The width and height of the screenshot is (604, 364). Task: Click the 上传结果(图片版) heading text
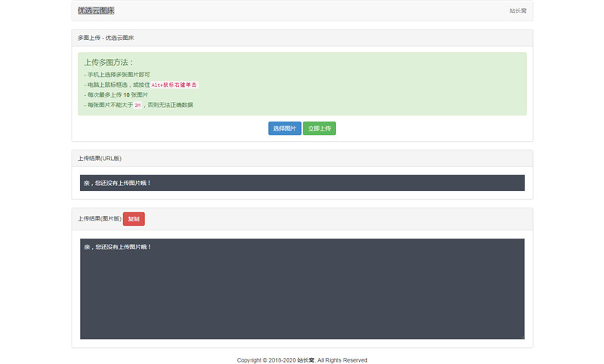pos(99,219)
